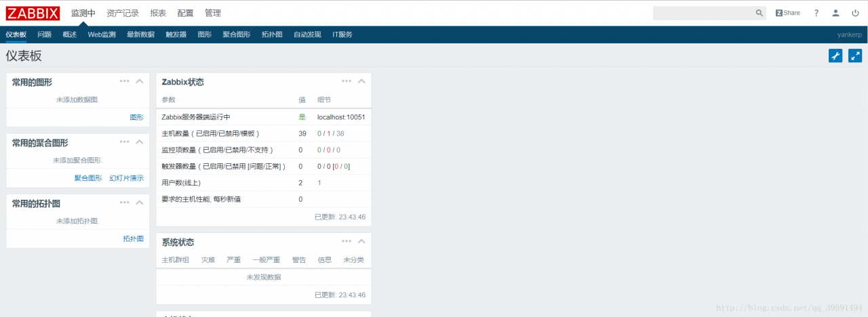Click the 聚合图形 link in widget footer
The image size is (868, 317).
pos(88,178)
